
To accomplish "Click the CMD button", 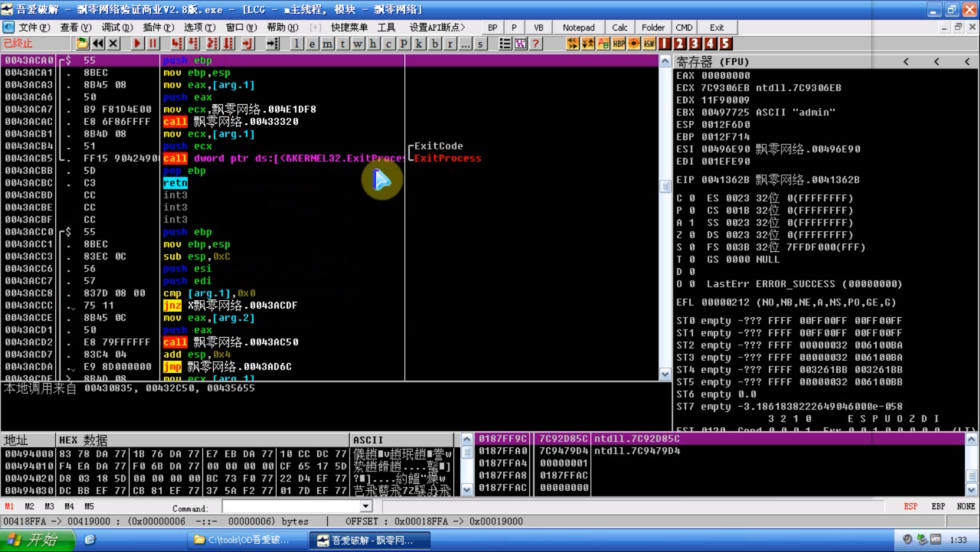I will coord(684,28).
